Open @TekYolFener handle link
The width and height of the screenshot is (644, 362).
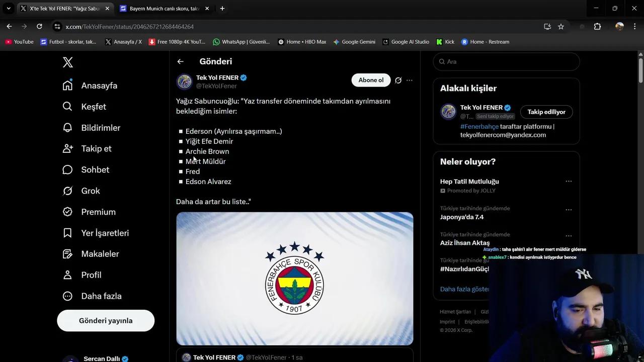point(216,86)
